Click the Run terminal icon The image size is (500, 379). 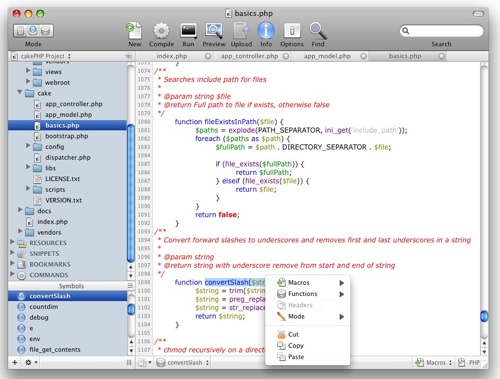[x=188, y=31]
